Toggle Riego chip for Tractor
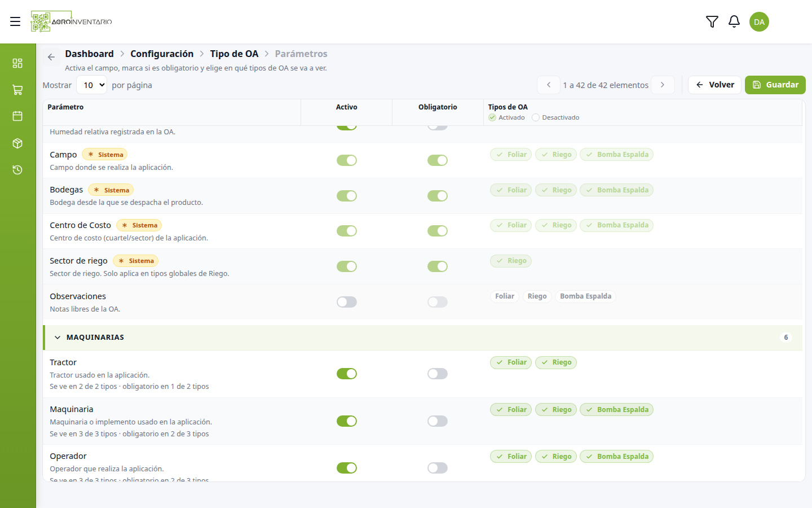 coord(556,362)
